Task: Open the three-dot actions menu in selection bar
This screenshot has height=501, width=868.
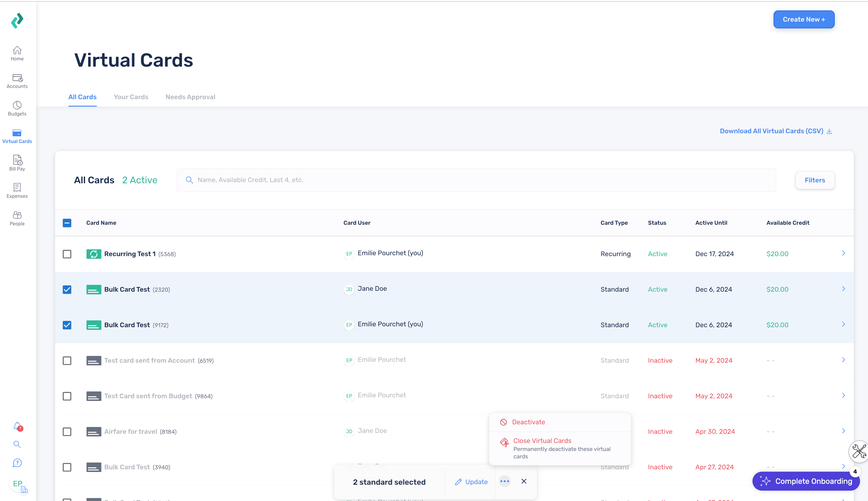Action: (x=504, y=481)
